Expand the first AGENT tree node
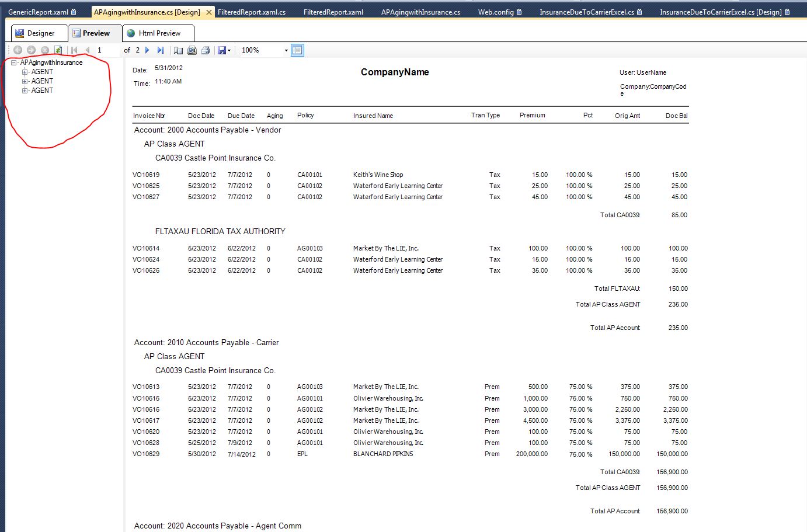Image resolution: width=807 pixels, height=532 pixels. coord(25,72)
